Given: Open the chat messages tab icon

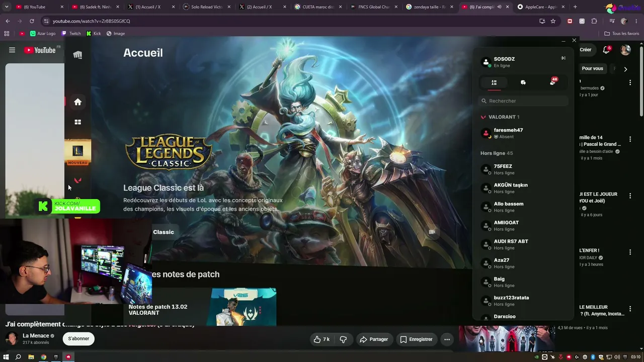Looking at the screenshot, I should 523,82.
